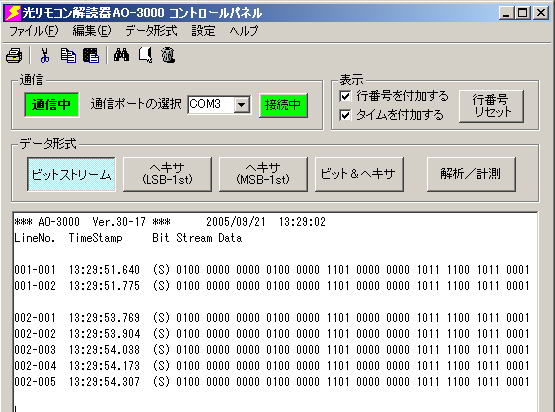Click the 'LineNo.' column header text
Viewport: 555px width, 412px height.
click(35, 238)
